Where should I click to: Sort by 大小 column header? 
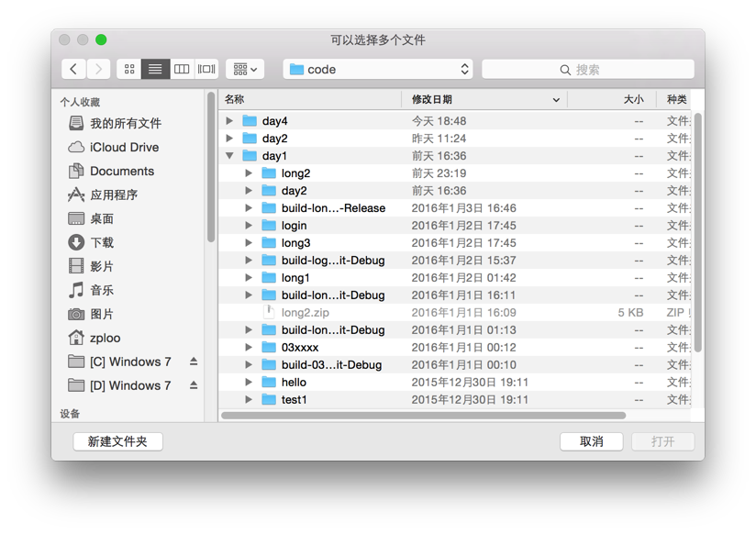click(611, 99)
